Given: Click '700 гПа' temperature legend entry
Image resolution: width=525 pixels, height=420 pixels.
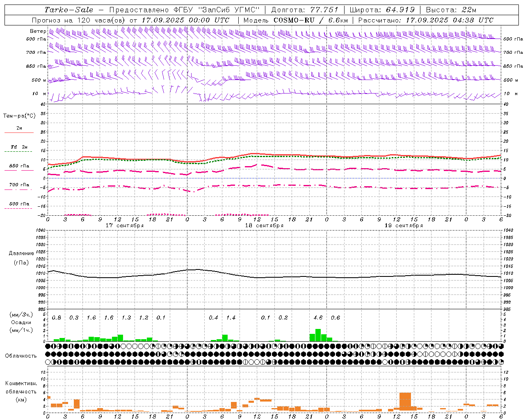Looking at the screenshot, I should point(19,185).
